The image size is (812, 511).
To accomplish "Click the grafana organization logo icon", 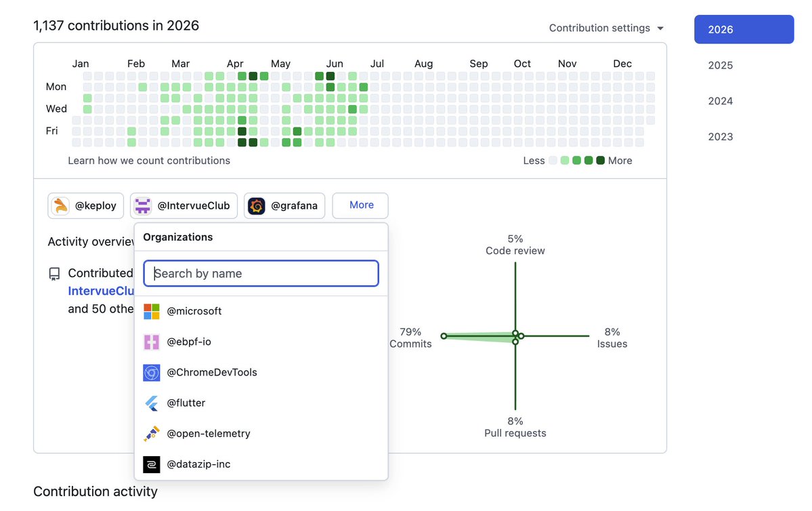I will pos(257,206).
